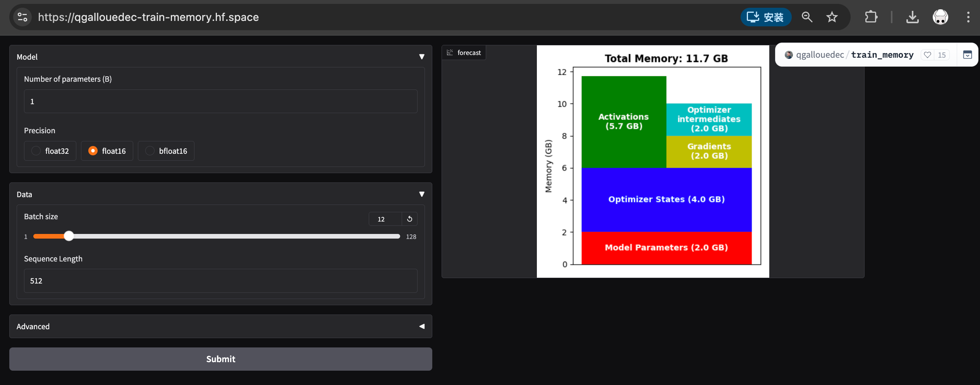Click the Batch size slider handle

click(x=69, y=236)
